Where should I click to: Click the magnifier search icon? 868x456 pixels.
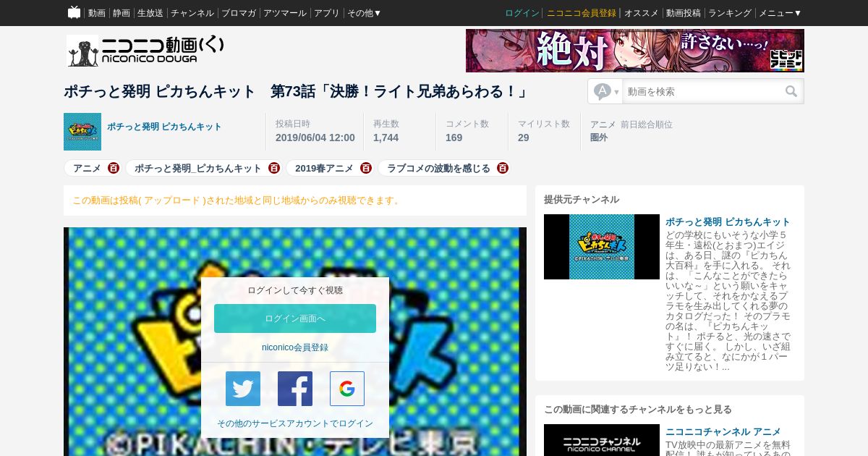791,91
